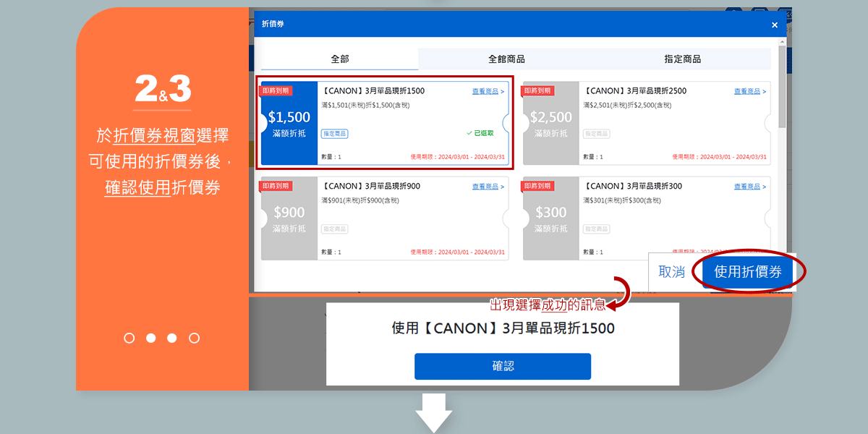Click the 折價券 dialog scrollbar thumb
Screen dimensions: 868x434
pos(782,85)
